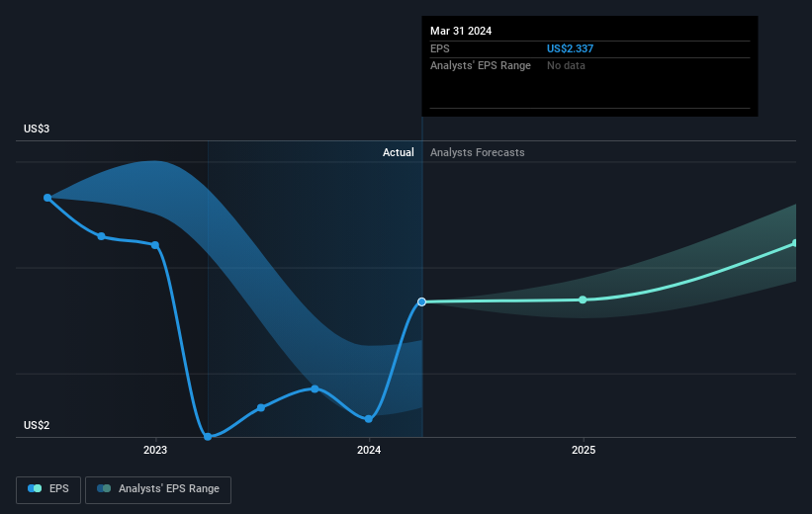This screenshot has height=514, width=812.
Task: Click the Analysts' EPS Range color swatch
Action: click(104, 488)
